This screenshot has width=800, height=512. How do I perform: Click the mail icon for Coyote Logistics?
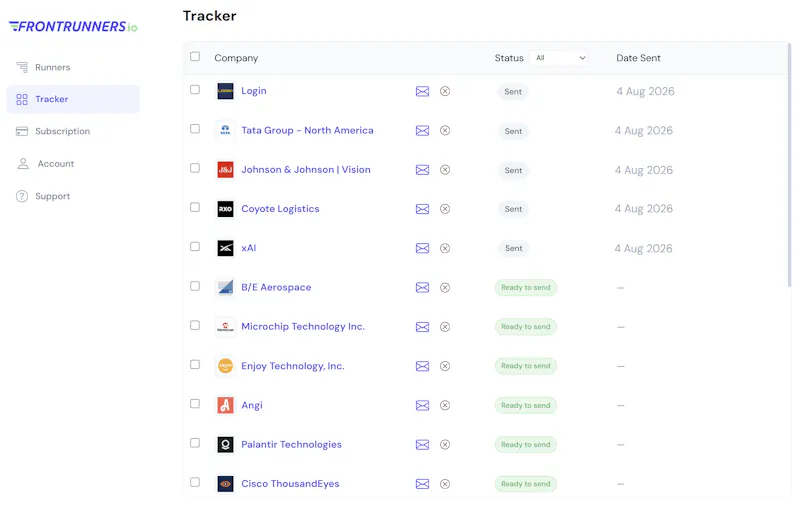[422, 209]
